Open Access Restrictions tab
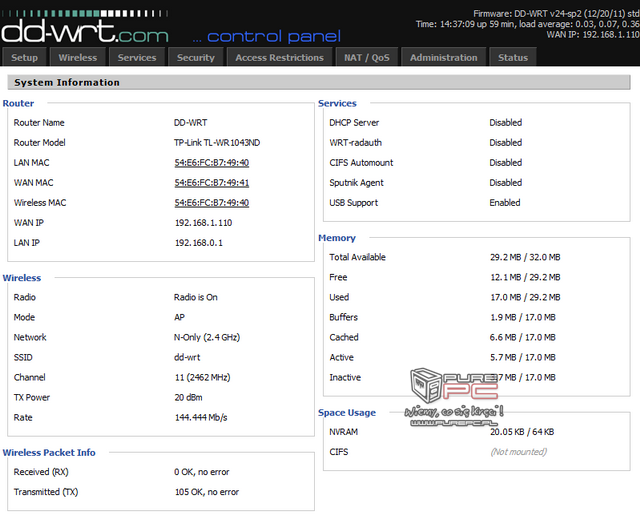640x516 pixels. 279,57
